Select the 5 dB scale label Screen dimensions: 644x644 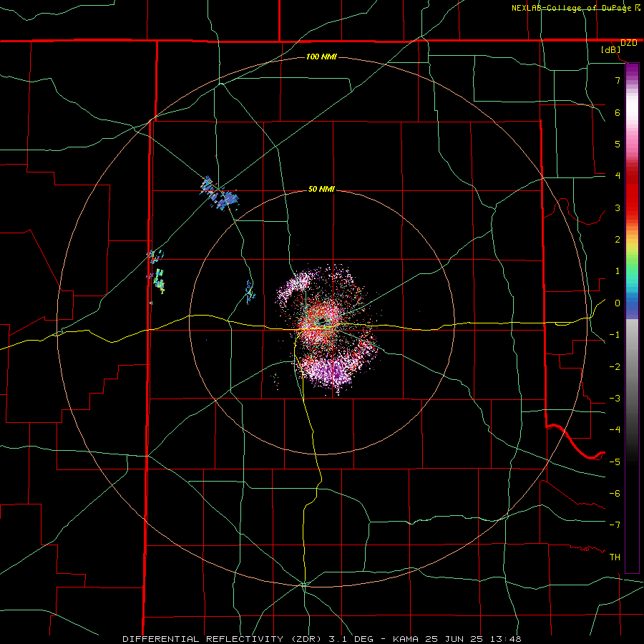pyautogui.click(x=618, y=144)
